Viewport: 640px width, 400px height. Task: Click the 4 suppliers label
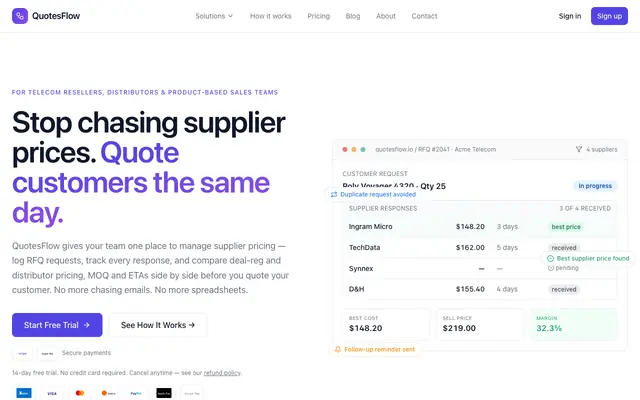point(602,149)
